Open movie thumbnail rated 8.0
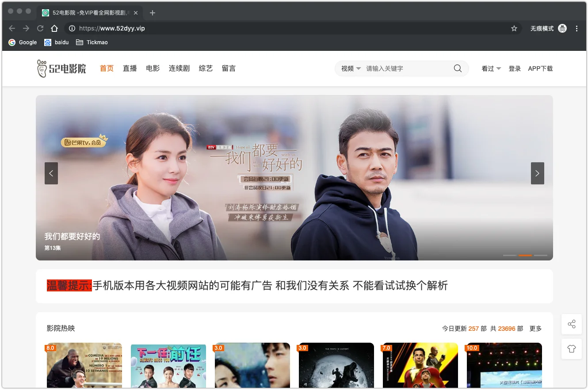Viewport: 588px width, 390px height. (x=84, y=365)
